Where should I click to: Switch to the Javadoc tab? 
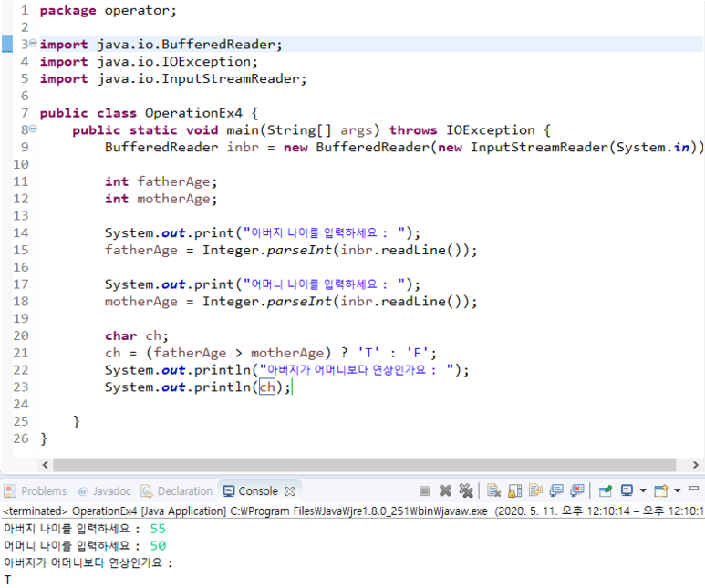pos(104,490)
